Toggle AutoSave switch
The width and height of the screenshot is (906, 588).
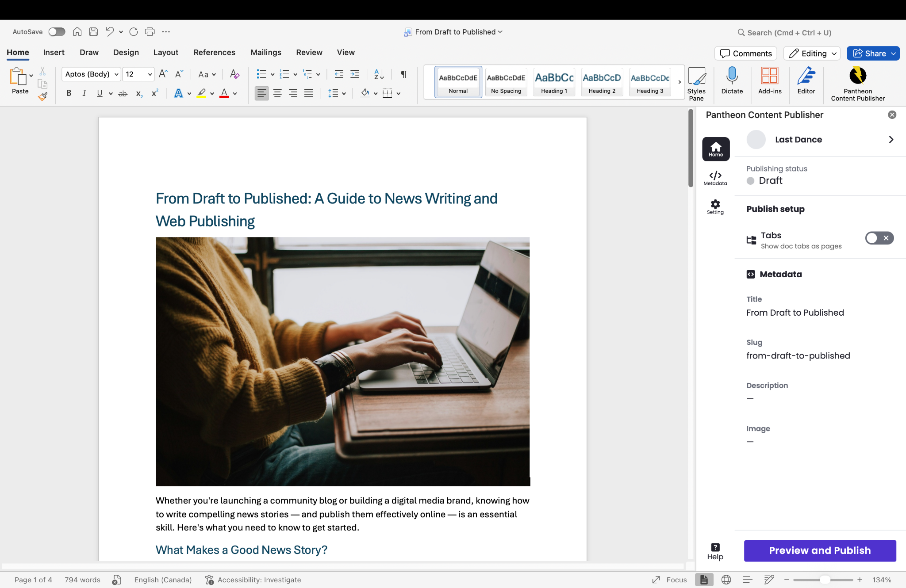(x=57, y=32)
